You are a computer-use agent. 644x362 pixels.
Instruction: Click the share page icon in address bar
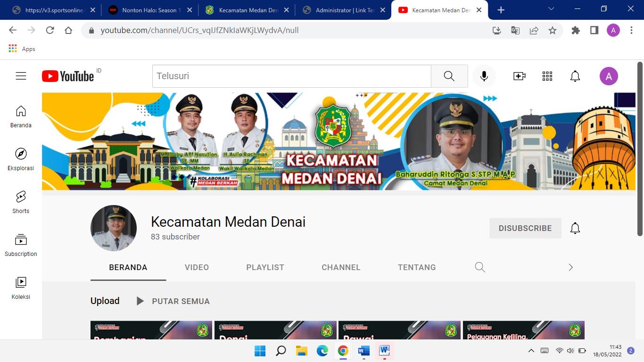click(x=534, y=30)
